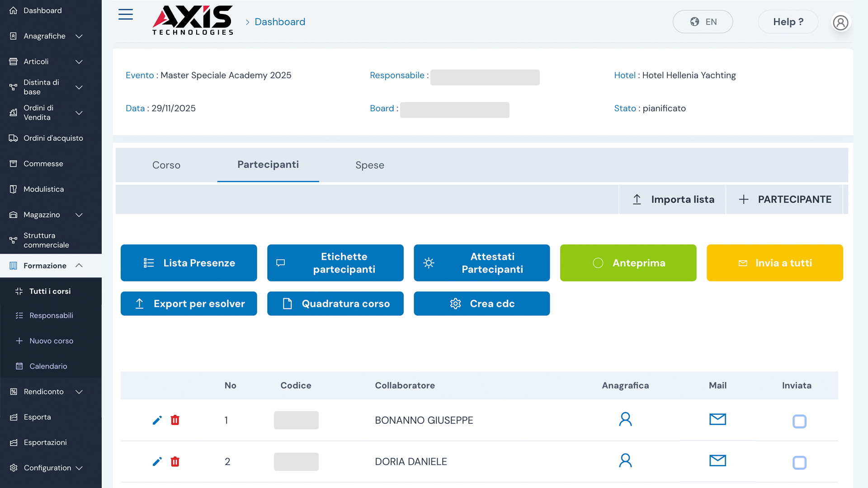Viewport: 868px width, 488px height.
Task: Open the anagrafica person icon for DORIA DANIELE
Action: coord(625,460)
